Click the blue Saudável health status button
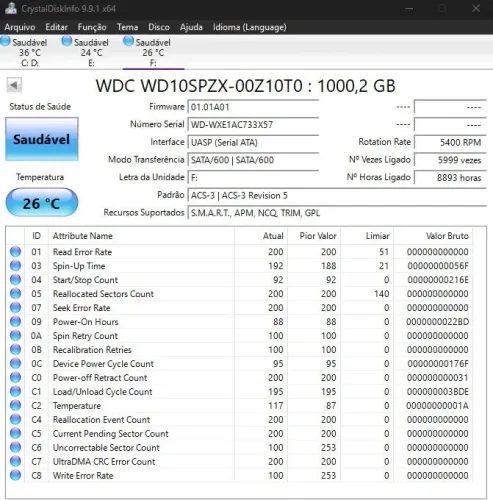 42,139
